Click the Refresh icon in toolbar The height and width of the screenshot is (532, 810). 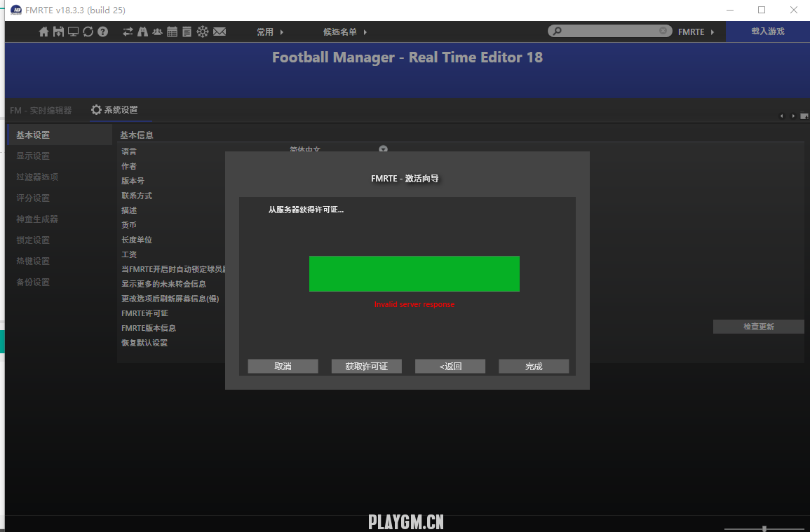(88, 32)
